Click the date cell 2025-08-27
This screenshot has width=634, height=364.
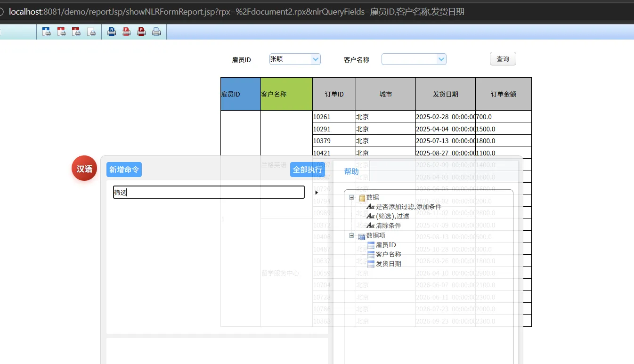(x=446, y=153)
